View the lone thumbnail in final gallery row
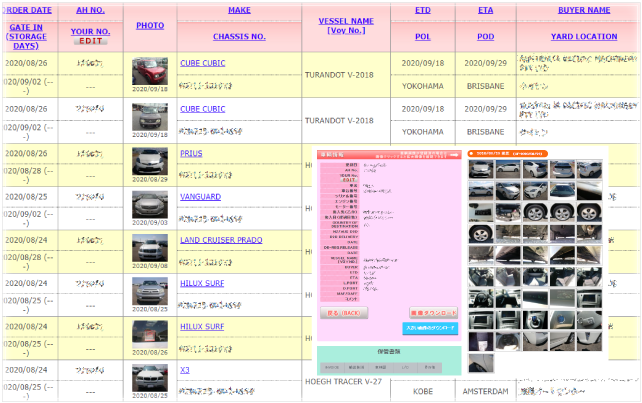This screenshot has width=642, height=403. click(481, 363)
